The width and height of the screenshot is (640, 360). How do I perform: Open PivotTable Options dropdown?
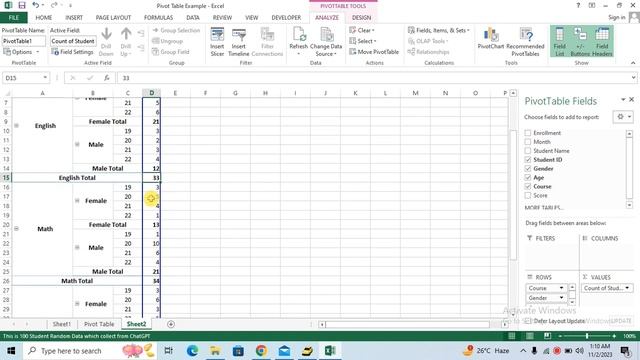pyautogui.click(x=22, y=52)
